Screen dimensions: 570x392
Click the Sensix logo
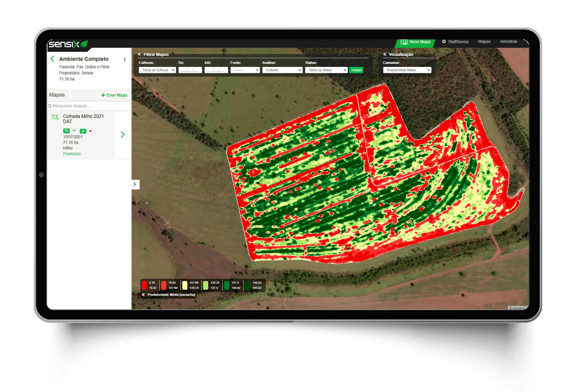point(68,44)
